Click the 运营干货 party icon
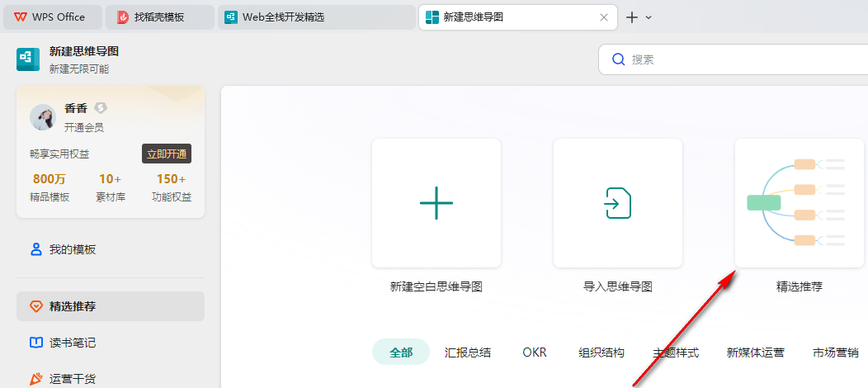868x388 pixels. [36, 379]
